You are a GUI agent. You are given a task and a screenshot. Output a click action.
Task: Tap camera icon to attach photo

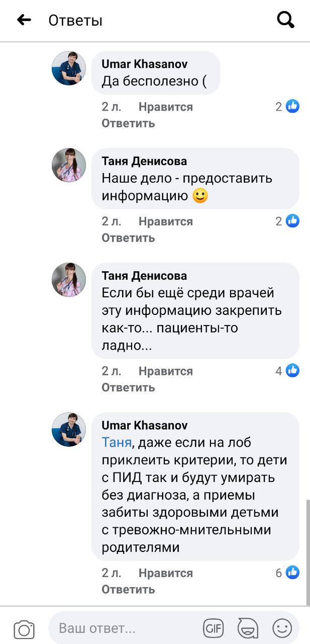[24, 629]
